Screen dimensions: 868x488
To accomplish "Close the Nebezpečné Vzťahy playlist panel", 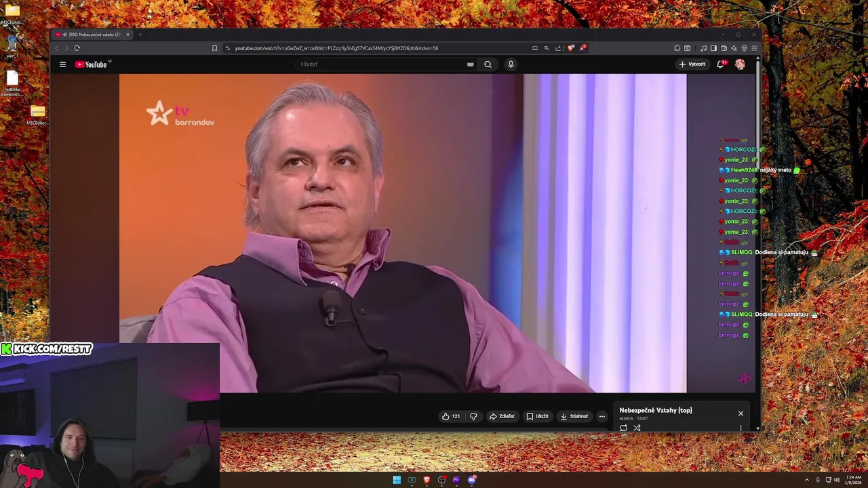I will pos(741,413).
